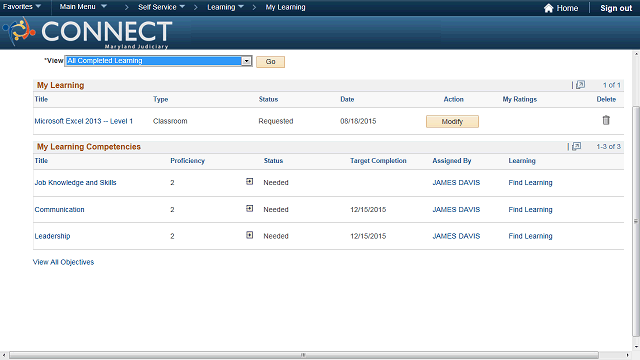Go to the Home page
Screen dimensions: 640x360
coord(561,8)
